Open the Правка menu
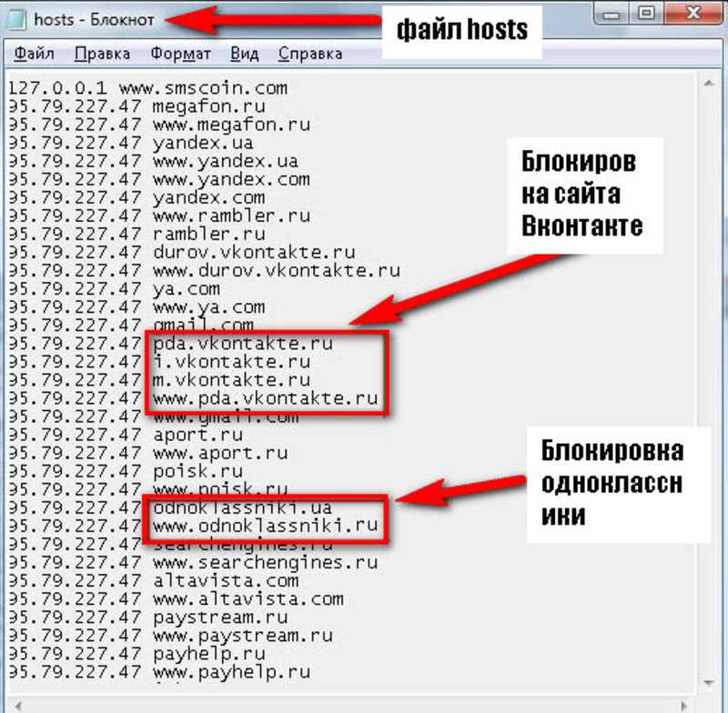 click(102, 54)
